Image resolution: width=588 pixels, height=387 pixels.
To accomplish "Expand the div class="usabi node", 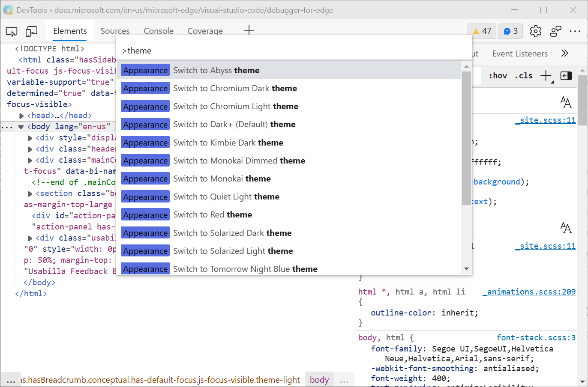I will click(x=30, y=238).
